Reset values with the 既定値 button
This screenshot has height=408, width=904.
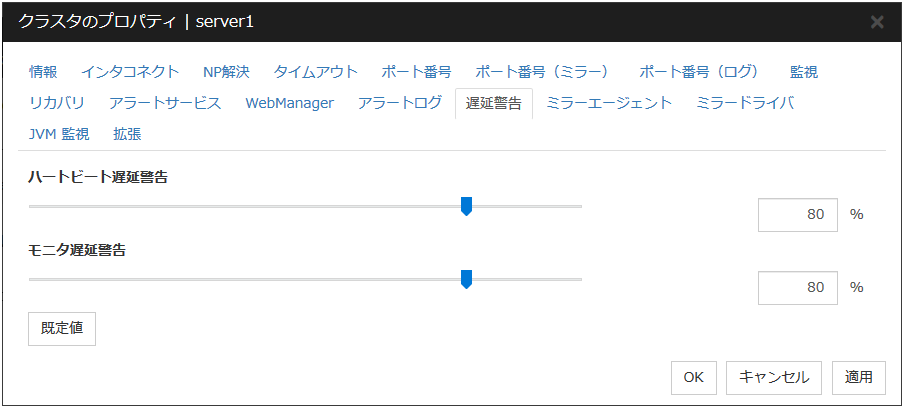pyautogui.click(x=62, y=328)
